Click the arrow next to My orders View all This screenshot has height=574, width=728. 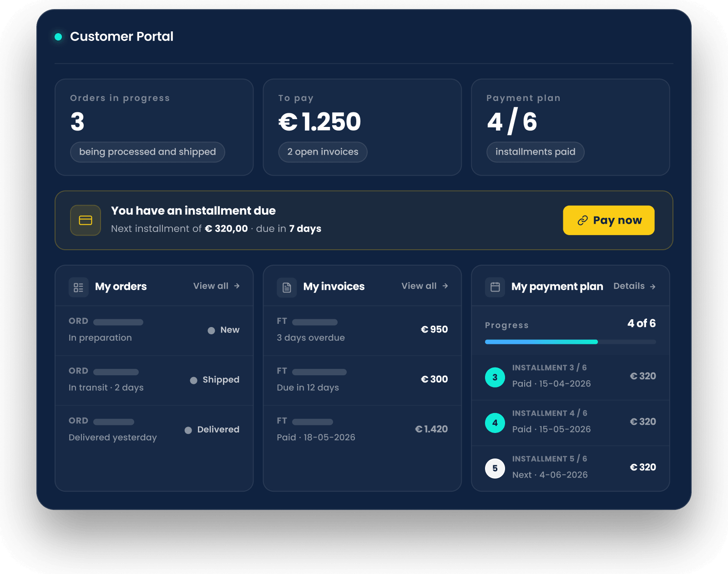(237, 286)
